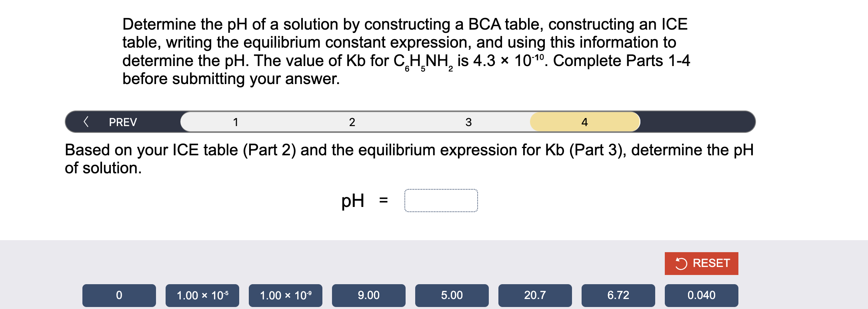Choose the 5.00 answer chip

click(452, 295)
